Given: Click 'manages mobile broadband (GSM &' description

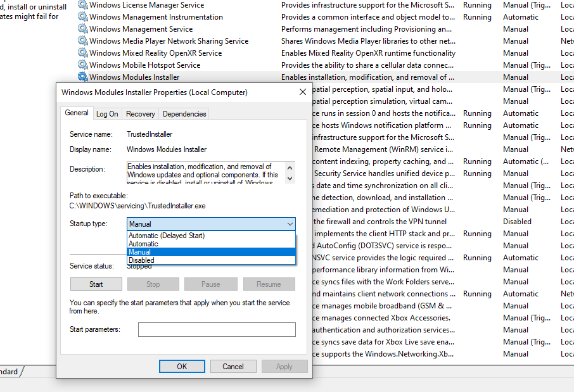Looking at the screenshot, I should (x=382, y=306).
